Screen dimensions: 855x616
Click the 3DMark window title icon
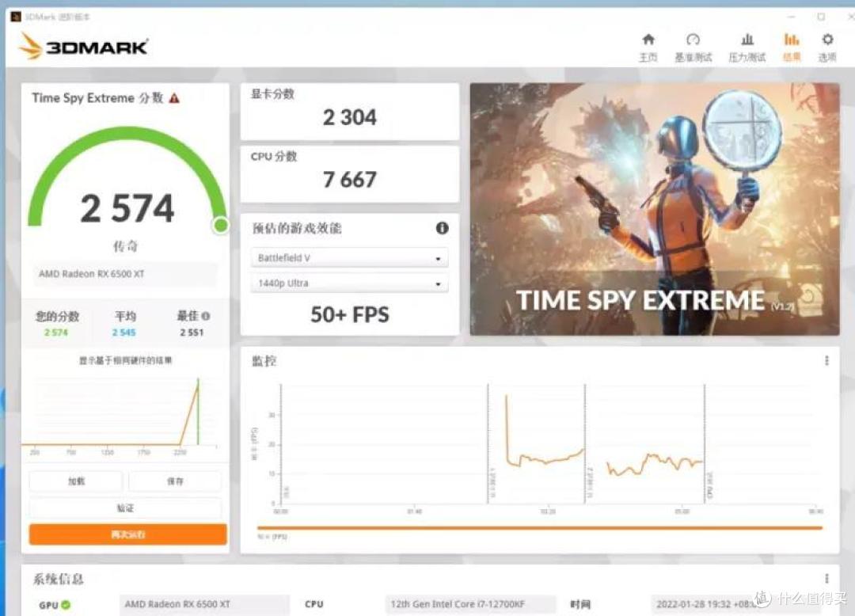point(16,17)
